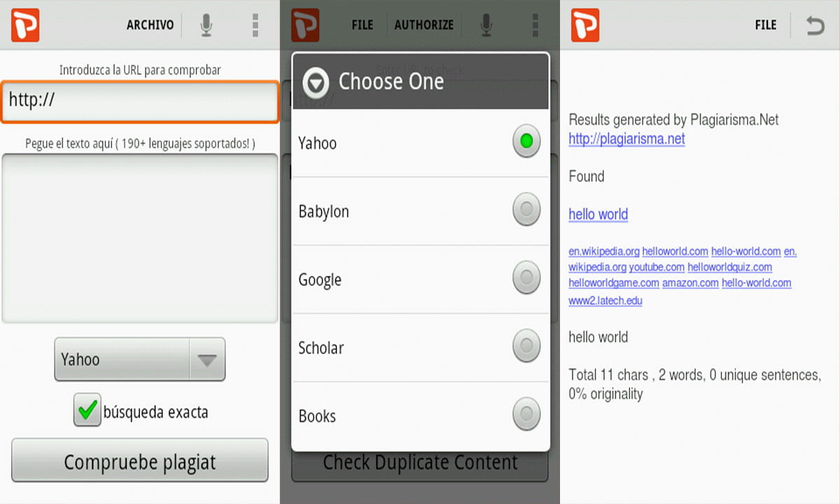
Task: Tap Plagiarisma logo in results screen
Action: (585, 25)
